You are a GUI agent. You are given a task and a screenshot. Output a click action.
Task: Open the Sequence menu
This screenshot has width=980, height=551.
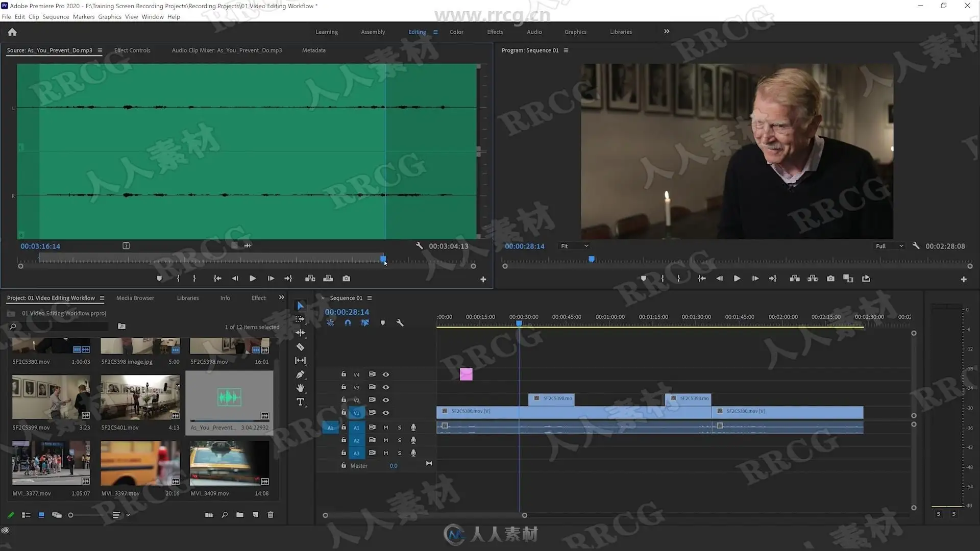point(56,17)
